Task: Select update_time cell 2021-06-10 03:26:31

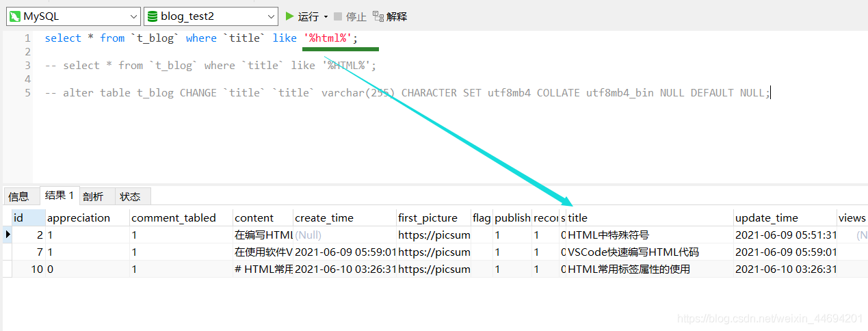Action: click(x=785, y=269)
